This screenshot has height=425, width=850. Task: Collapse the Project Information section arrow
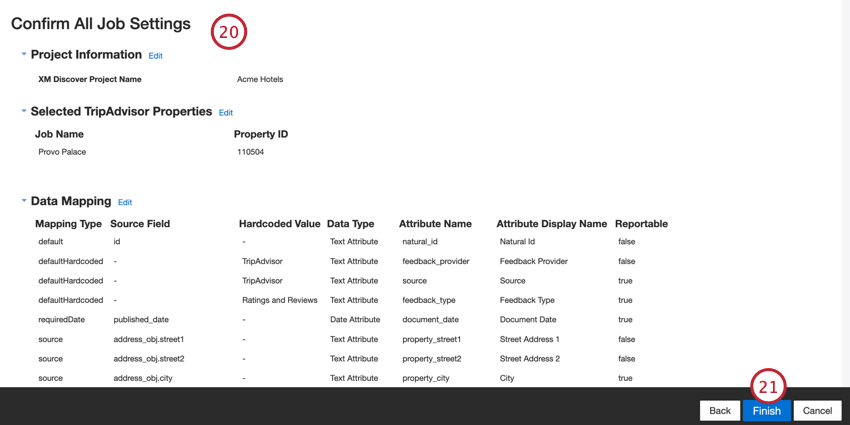coord(24,54)
